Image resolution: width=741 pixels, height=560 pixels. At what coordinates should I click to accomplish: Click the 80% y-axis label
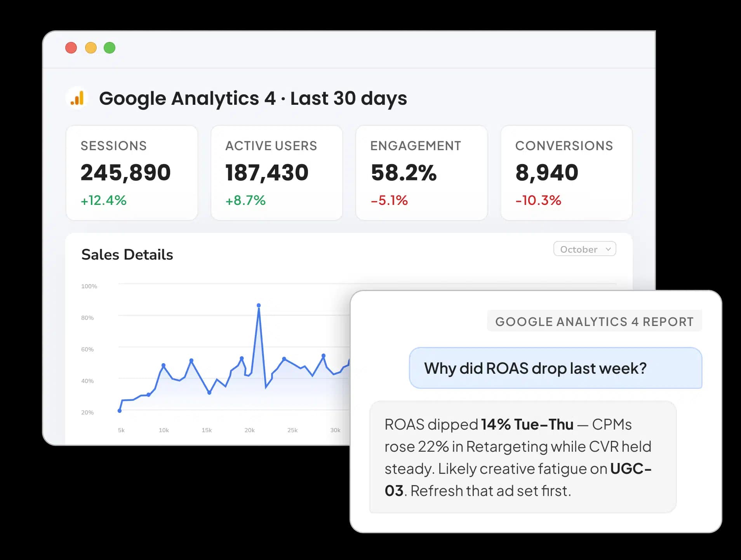click(87, 318)
